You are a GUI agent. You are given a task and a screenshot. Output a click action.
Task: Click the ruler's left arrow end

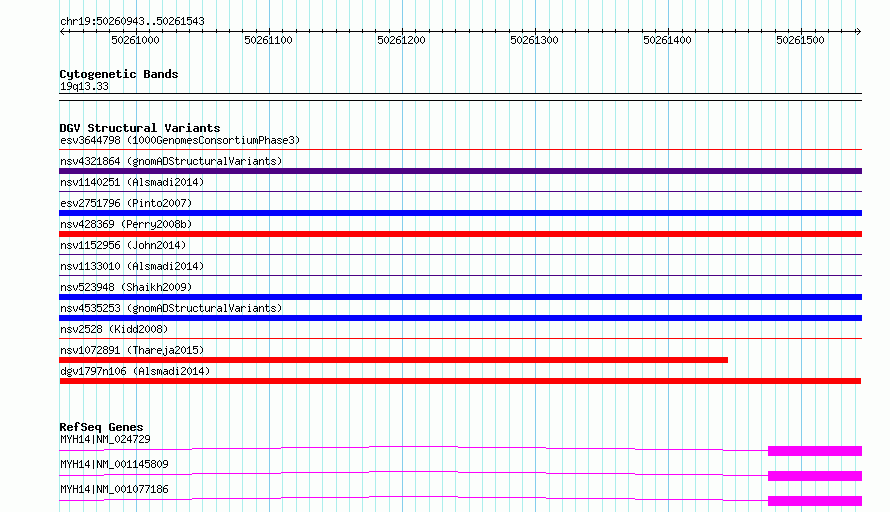click(x=62, y=31)
